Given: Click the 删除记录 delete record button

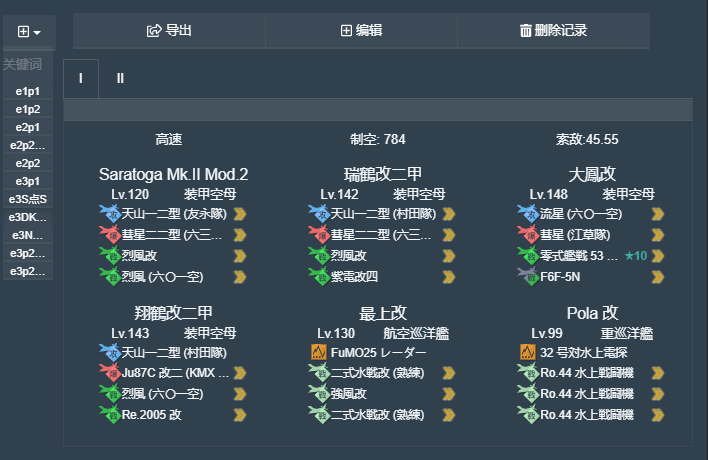Looking at the screenshot, I should 553,31.
